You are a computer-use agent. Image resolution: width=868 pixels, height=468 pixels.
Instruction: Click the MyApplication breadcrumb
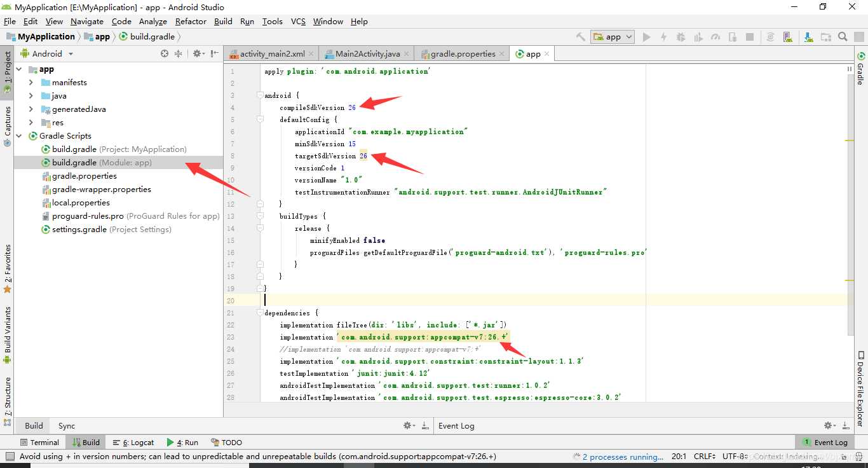click(x=41, y=37)
